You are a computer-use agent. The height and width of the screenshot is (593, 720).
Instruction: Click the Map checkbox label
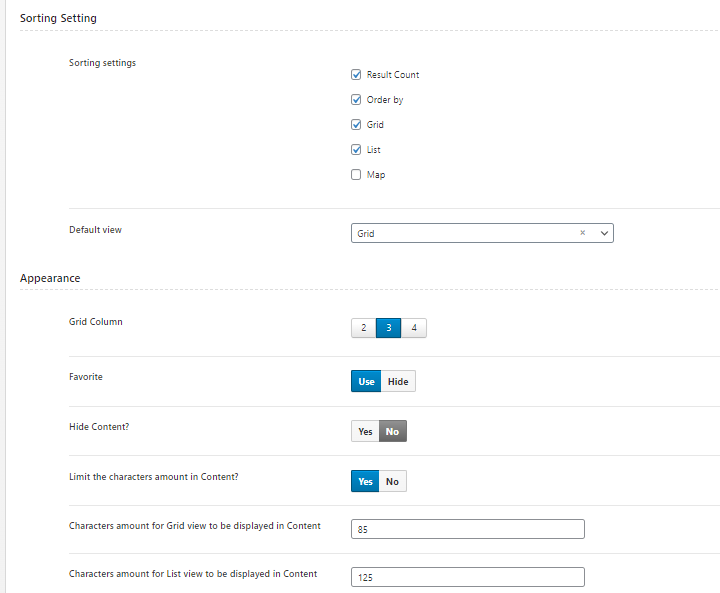(x=376, y=175)
